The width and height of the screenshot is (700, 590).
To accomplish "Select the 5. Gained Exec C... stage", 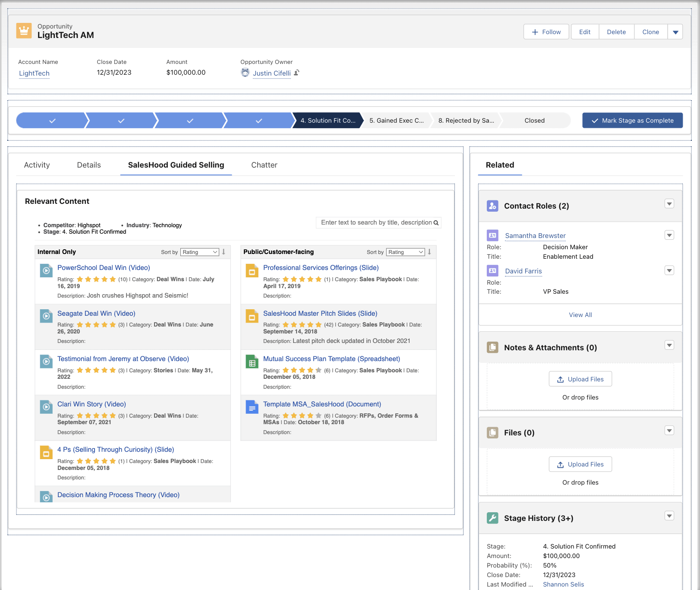I will tap(397, 121).
